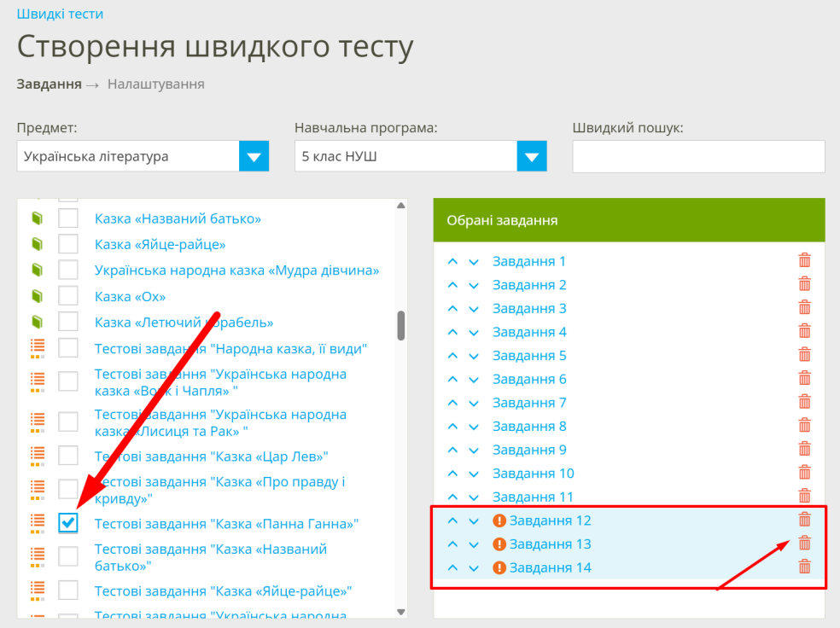Remove Завдання 13 using trash icon
Image resolution: width=840 pixels, height=628 pixels.
804,544
